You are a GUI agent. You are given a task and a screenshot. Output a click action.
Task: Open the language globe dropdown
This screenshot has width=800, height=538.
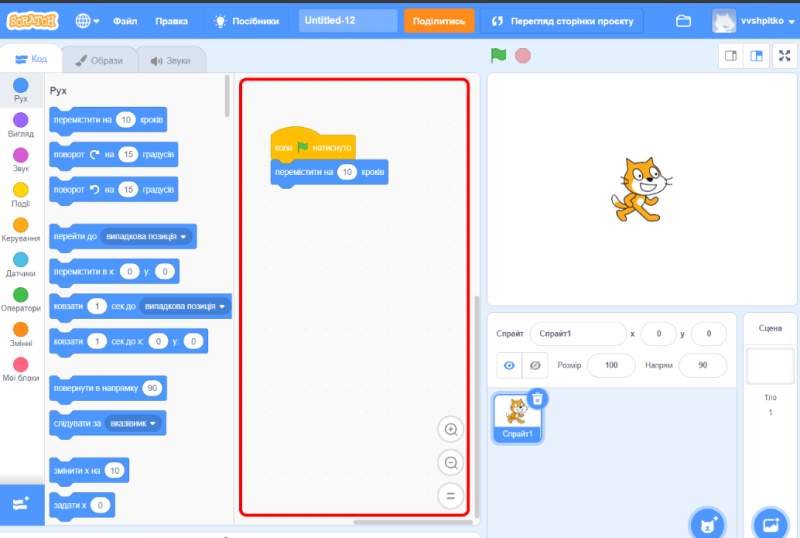(x=87, y=20)
